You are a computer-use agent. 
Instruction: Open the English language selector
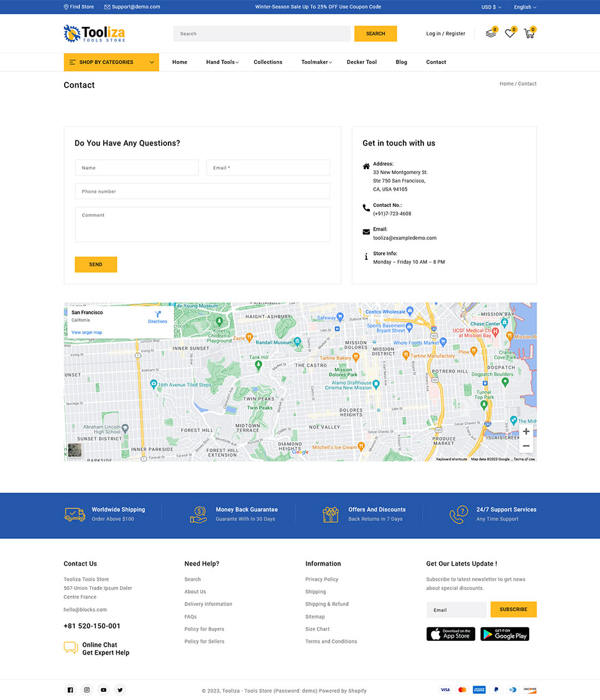coord(525,7)
